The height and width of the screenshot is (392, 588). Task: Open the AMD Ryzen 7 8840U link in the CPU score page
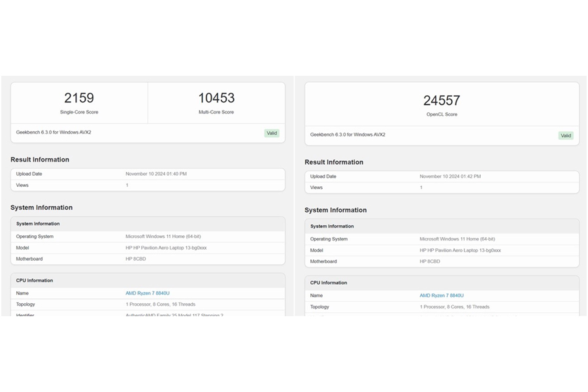click(x=148, y=293)
